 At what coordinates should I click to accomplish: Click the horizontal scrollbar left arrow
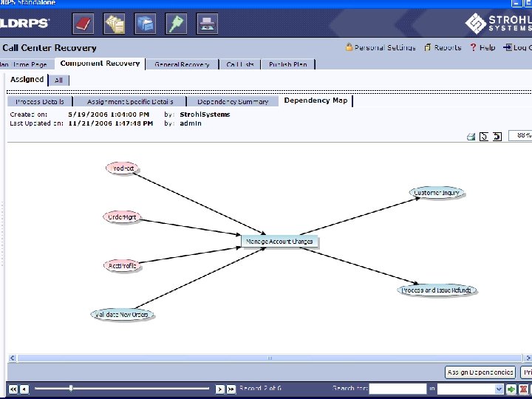point(13,358)
